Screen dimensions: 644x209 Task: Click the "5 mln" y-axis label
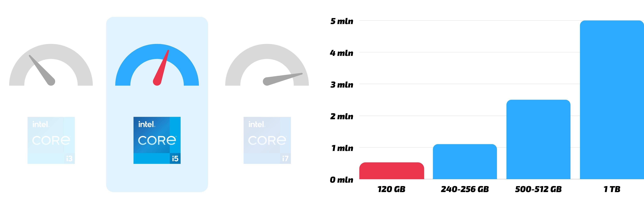(x=342, y=21)
